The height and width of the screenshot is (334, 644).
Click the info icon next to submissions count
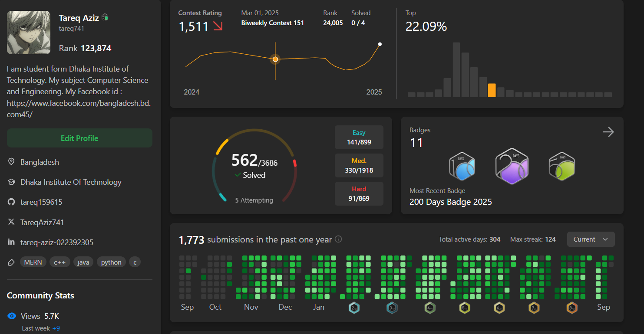[338, 239]
